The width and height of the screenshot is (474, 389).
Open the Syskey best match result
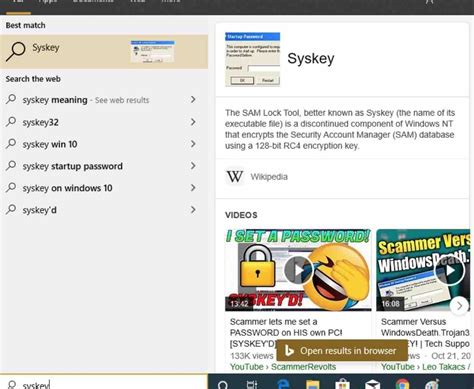coord(104,52)
